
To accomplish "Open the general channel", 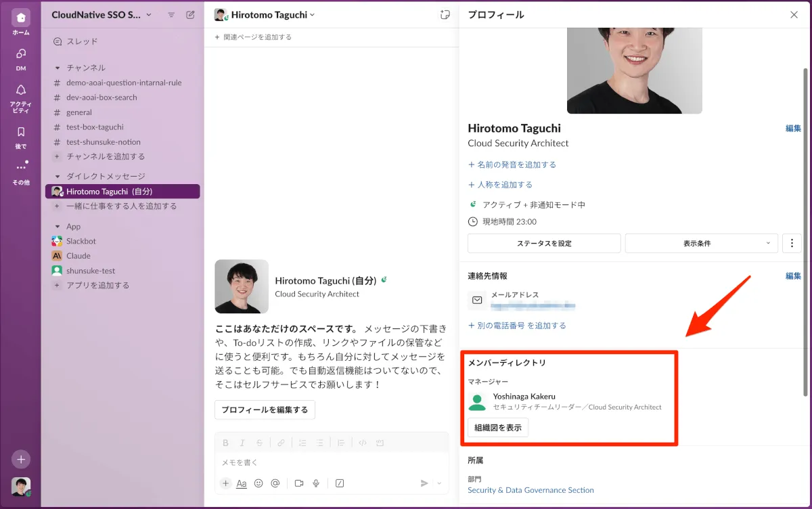I will point(79,112).
